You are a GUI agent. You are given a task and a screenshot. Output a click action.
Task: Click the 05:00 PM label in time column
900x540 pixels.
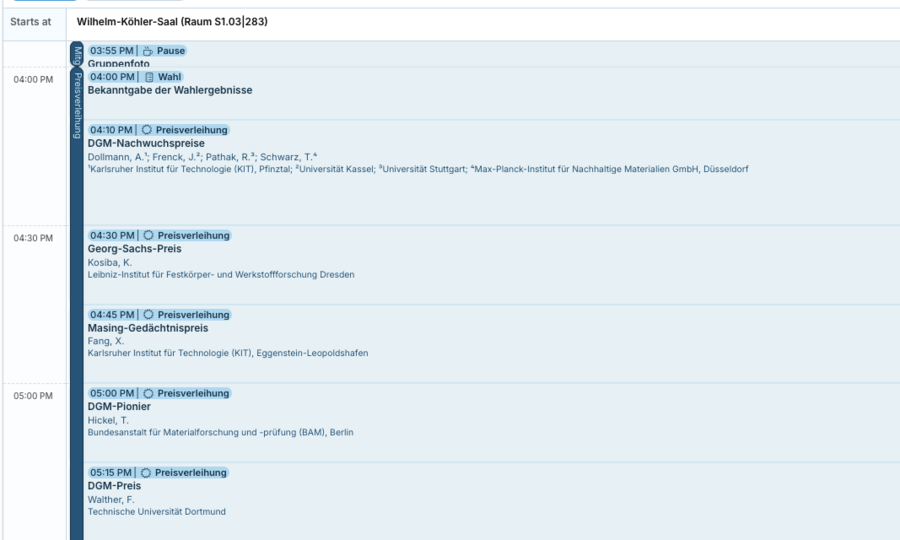click(33, 396)
